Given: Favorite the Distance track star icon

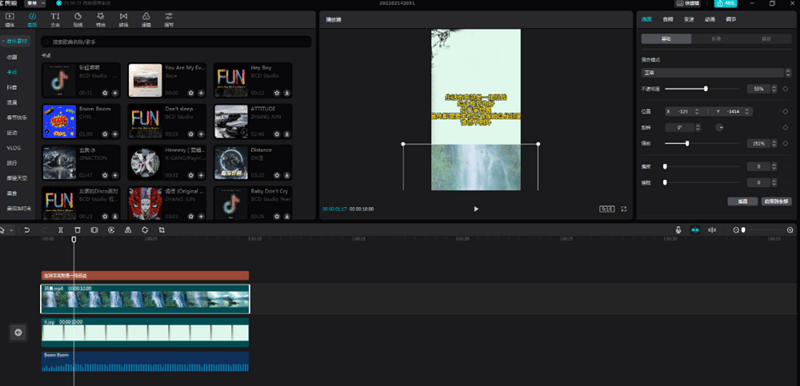Looking at the screenshot, I should 277,175.
